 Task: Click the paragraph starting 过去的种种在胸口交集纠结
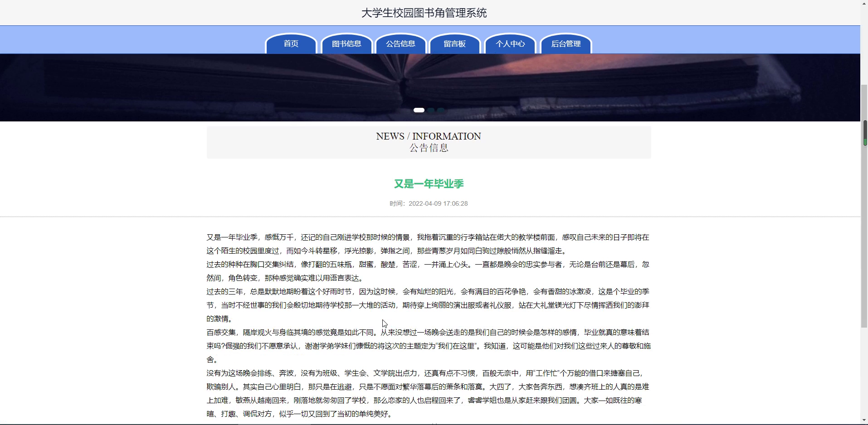(x=429, y=271)
